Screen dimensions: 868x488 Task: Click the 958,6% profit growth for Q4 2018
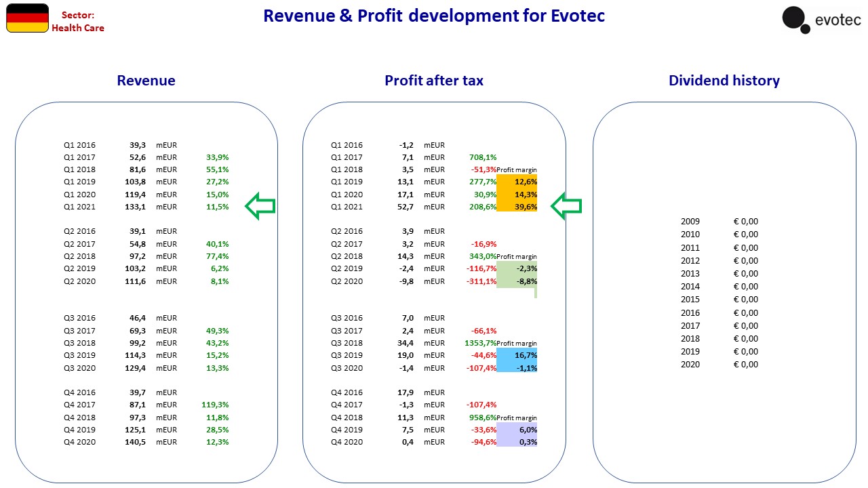[x=483, y=418]
